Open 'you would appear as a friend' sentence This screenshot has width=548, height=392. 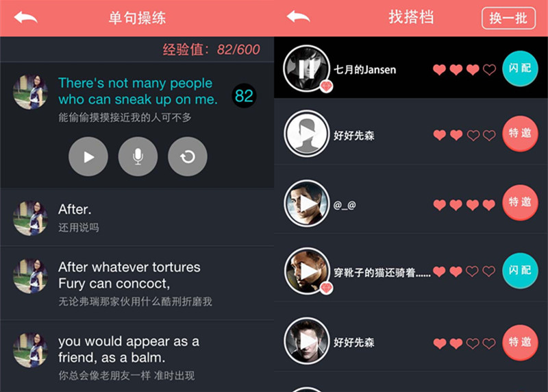click(x=137, y=356)
